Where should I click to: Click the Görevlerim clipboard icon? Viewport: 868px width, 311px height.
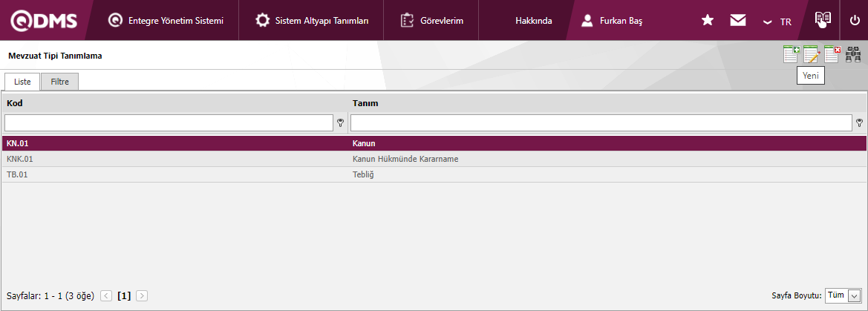(x=407, y=21)
